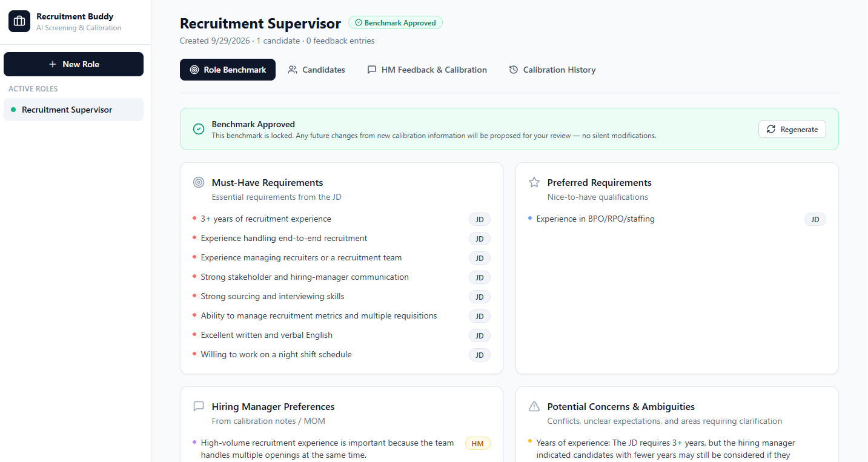Click JD tag for end-to-end recruitment

pos(480,239)
